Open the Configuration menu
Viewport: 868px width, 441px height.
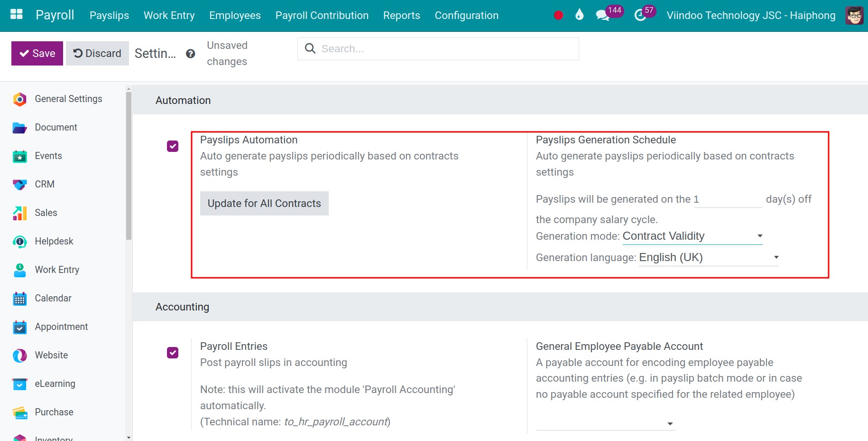coord(467,15)
